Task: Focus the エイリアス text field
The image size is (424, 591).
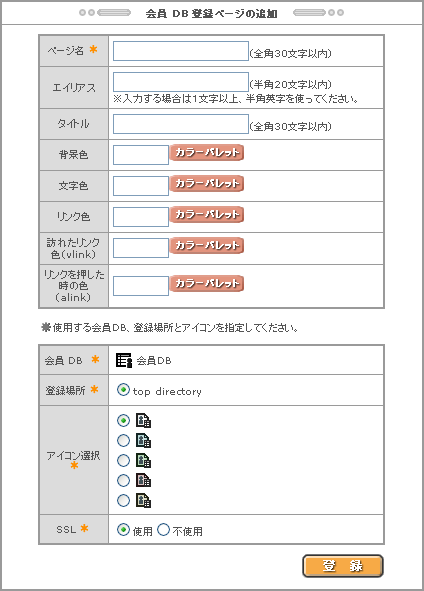Action: point(181,82)
